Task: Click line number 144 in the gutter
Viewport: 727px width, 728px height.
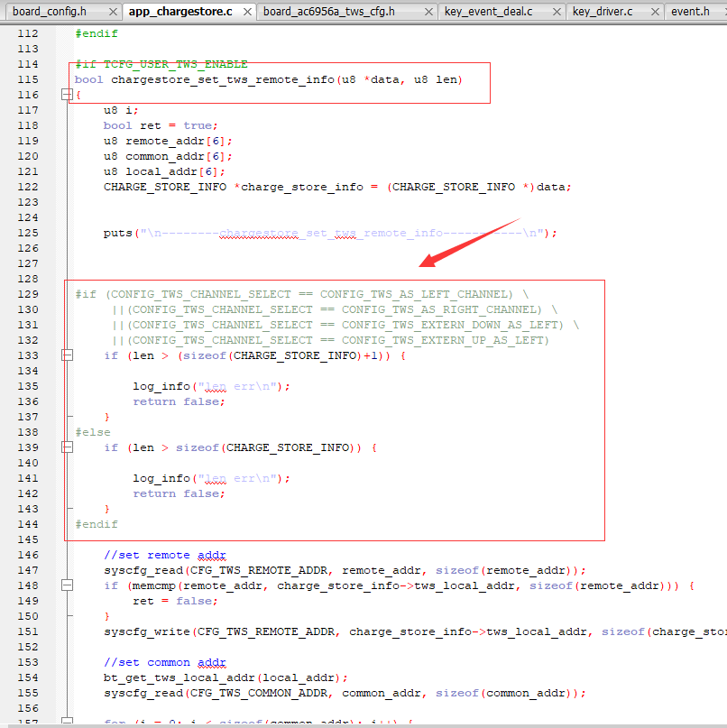Action: pyautogui.click(x=28, y=524)
